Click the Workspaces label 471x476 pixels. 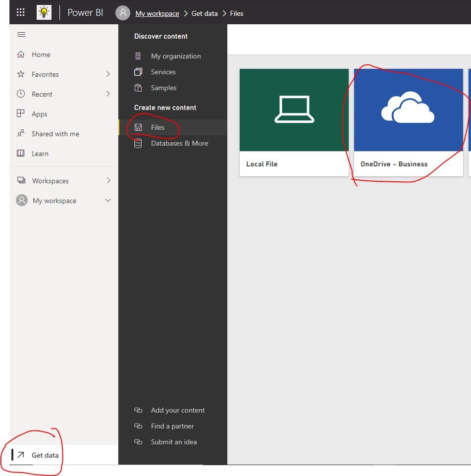coord(51,181)
